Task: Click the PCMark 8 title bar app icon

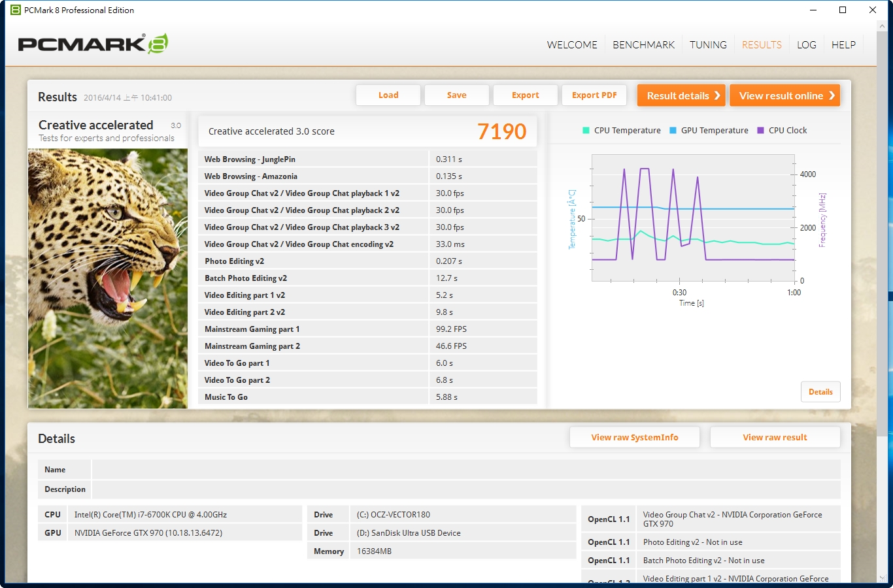Action: point(16,10)
